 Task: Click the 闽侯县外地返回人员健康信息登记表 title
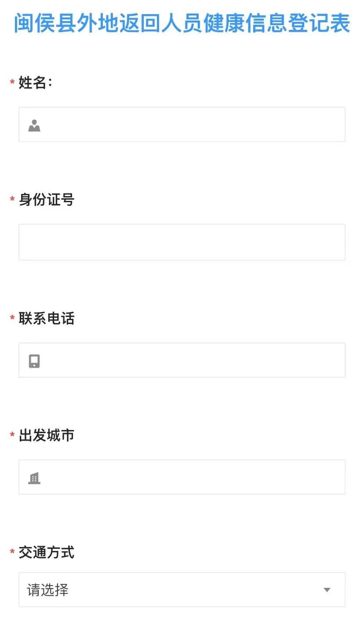point(182,23)
